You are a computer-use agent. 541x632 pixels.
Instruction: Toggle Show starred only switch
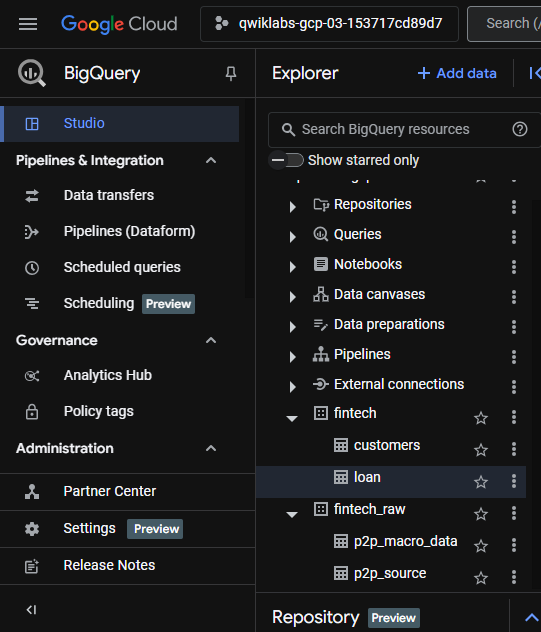coord(287,160)
